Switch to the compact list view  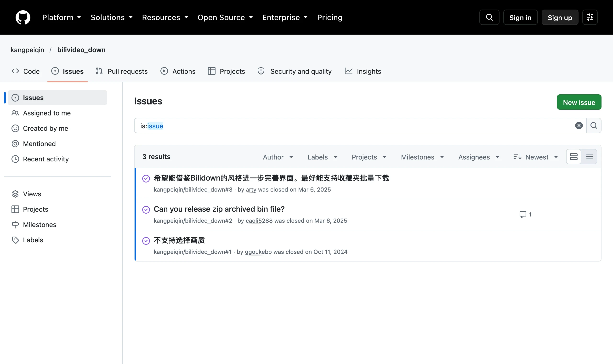pyautogui.click(x=589, y=157)
